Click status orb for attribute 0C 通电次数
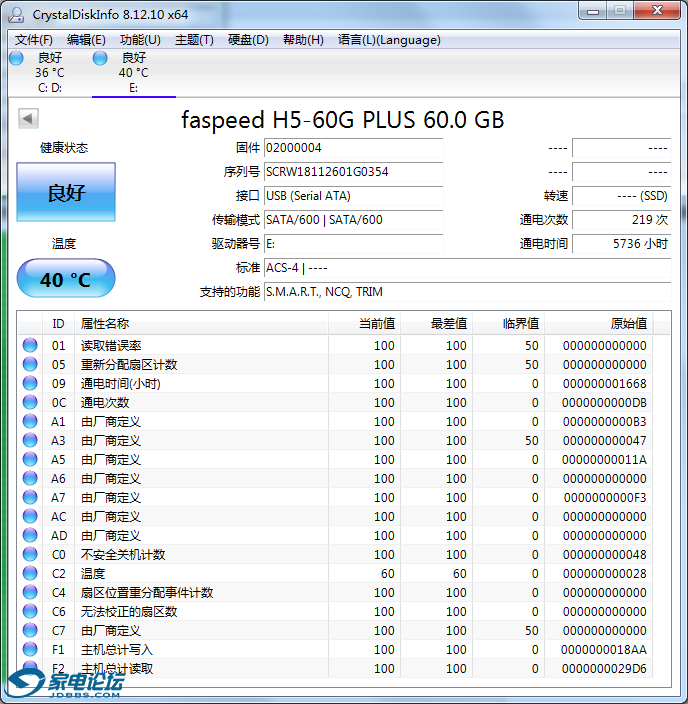Image resolution: width=688 pixels, height=704 pixels. point(30,402)
